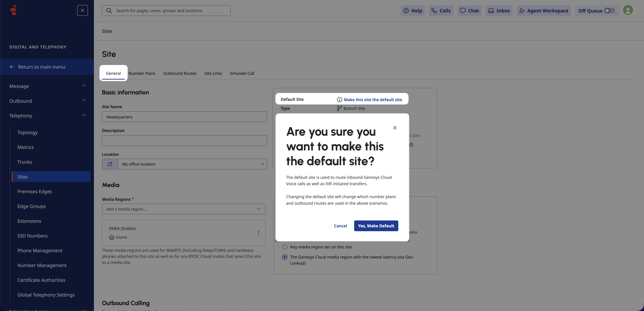Open the Trunks menu item

point(25,162)
